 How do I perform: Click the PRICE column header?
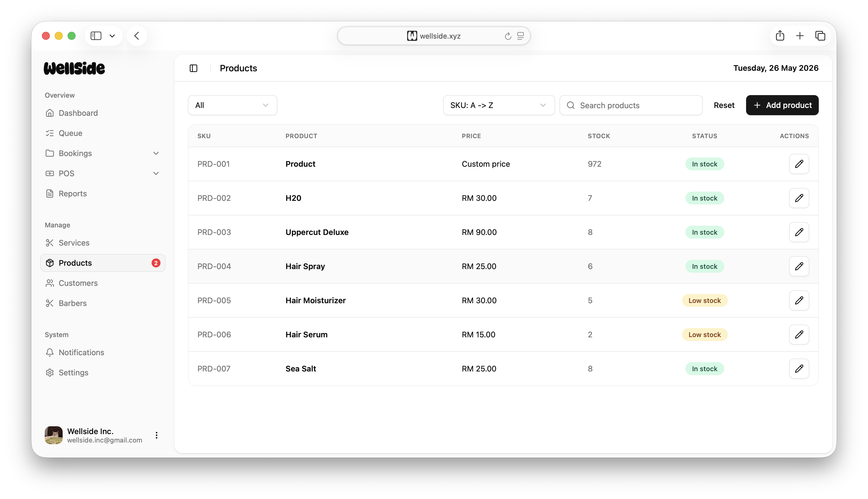(x=471, y=136)
